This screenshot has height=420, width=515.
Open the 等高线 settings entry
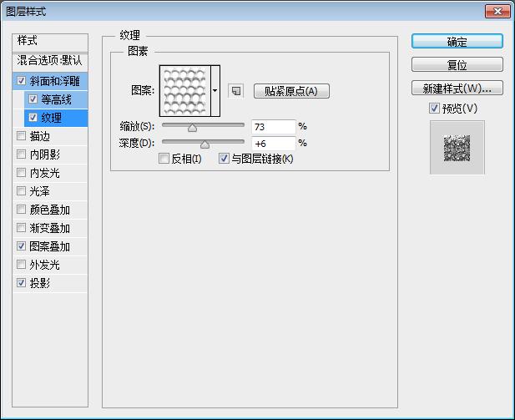[x=56, y=99]
